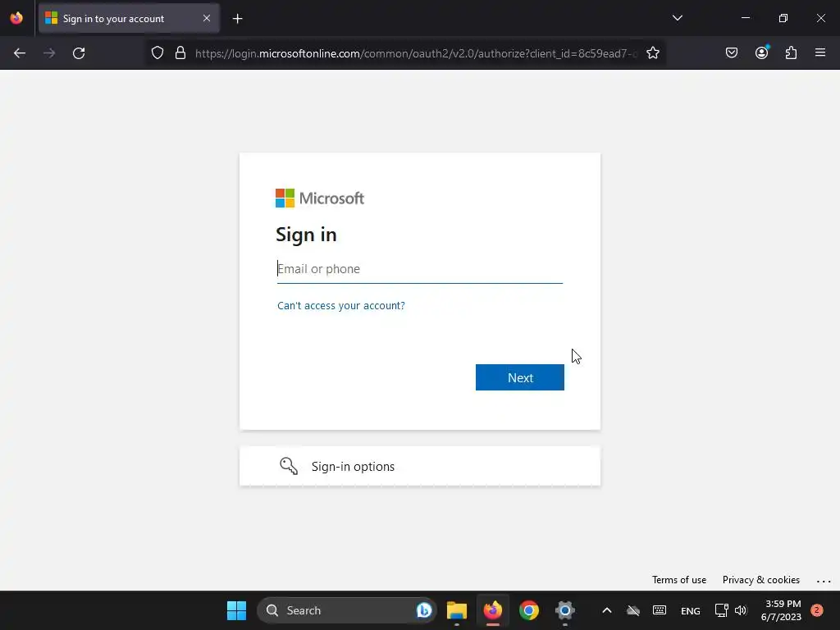This screenshot has height=630, width=840.
Task: Click the key icon in Sign-in options
Action: coord(289,466)
